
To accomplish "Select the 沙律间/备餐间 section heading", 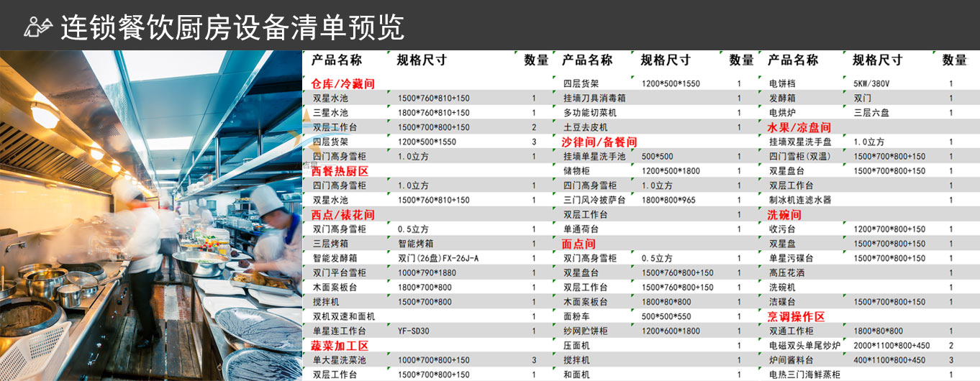I will point(601,142).
